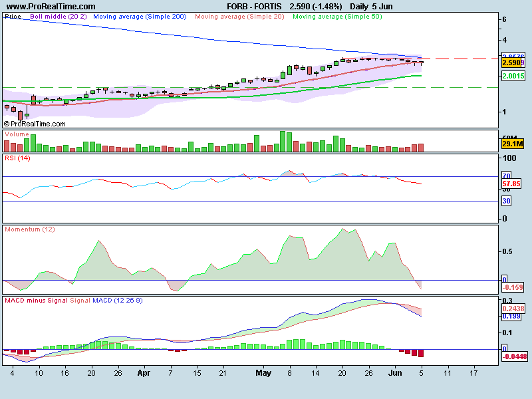Viewport: 532px width, 399px height.
Task: Click the 4 date label on time axis
Action: tap(13, 373)
